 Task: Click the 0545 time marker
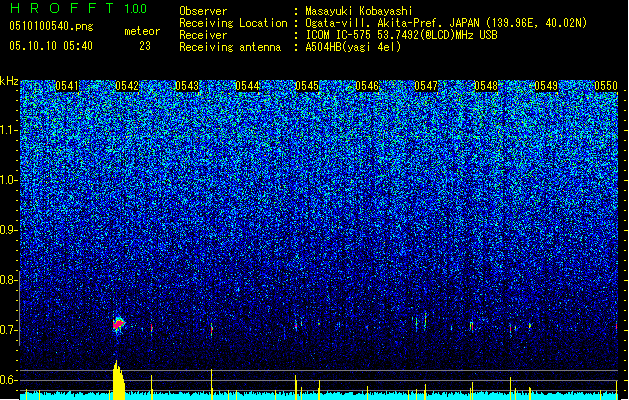(307, 86)
